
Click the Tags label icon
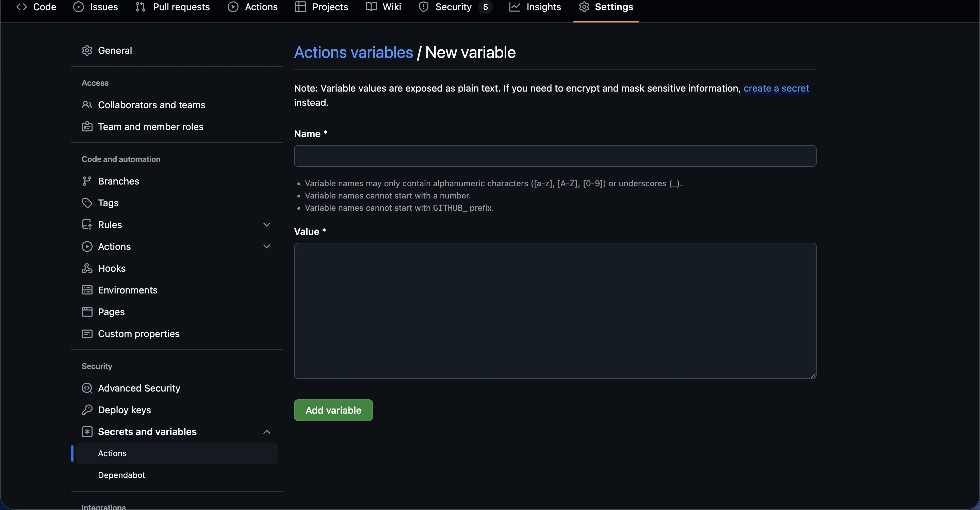(87, 203)
